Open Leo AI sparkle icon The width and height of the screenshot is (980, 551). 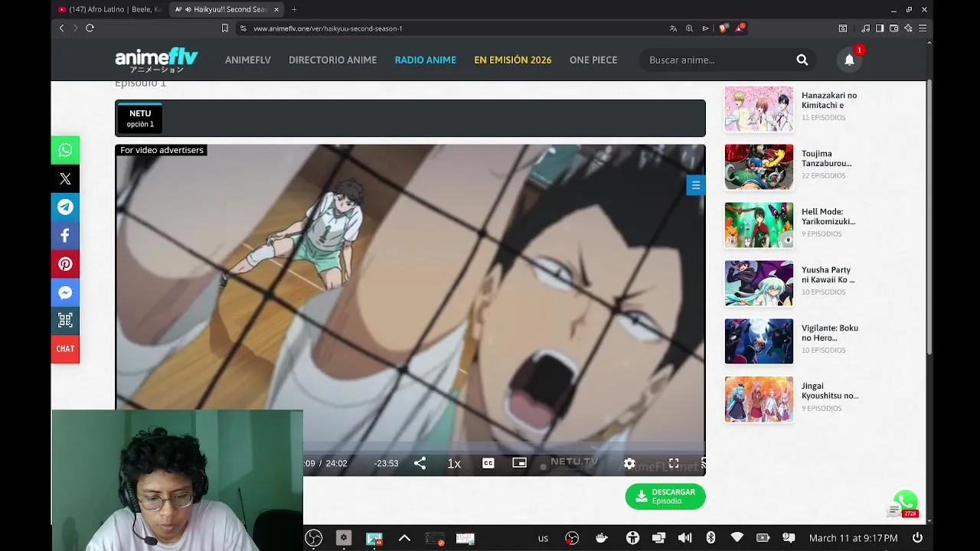point(908,28)
